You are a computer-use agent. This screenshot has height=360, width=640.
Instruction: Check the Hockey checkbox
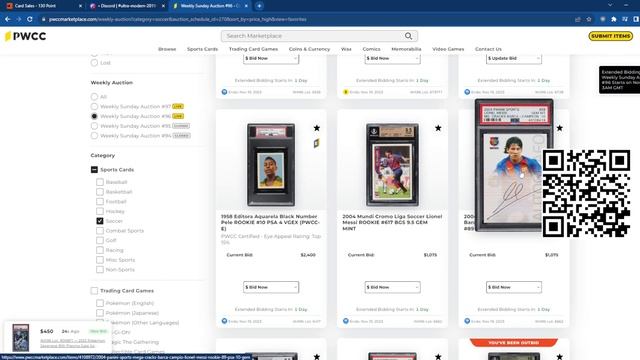point(100,211)
